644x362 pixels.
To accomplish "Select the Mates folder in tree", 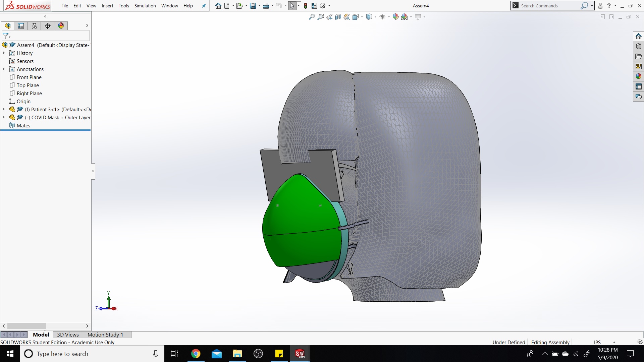I will (23, 125).
